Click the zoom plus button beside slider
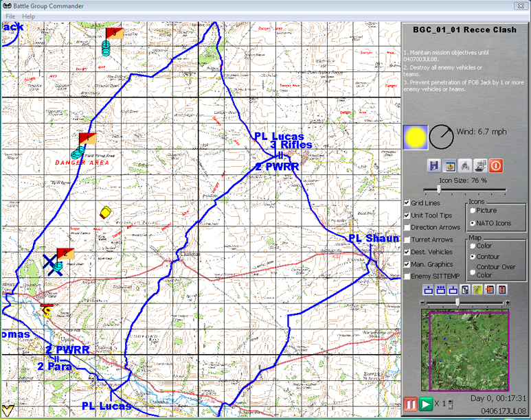 (x=508, y=303)
